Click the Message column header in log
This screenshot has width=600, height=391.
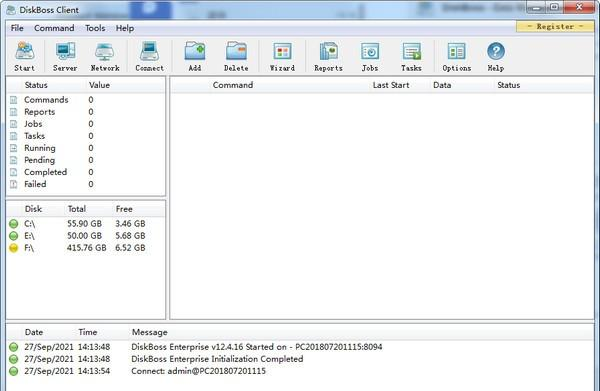(x=150, y=332)
